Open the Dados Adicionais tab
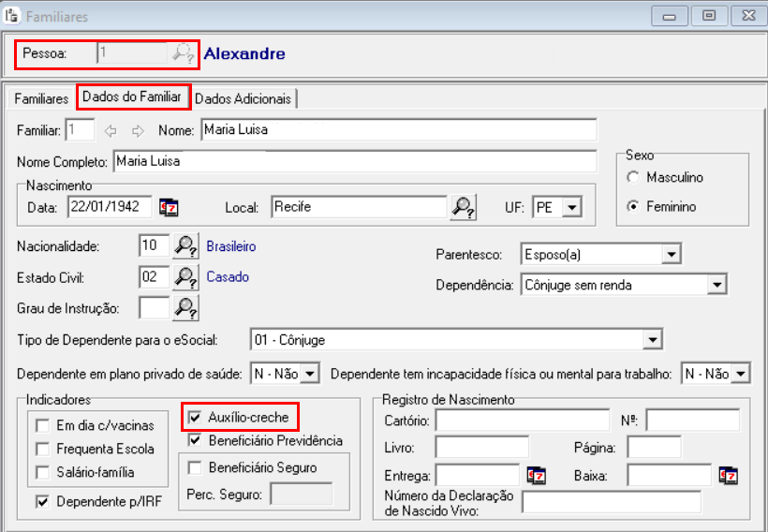Screen dimensions: 768x532 244,98
